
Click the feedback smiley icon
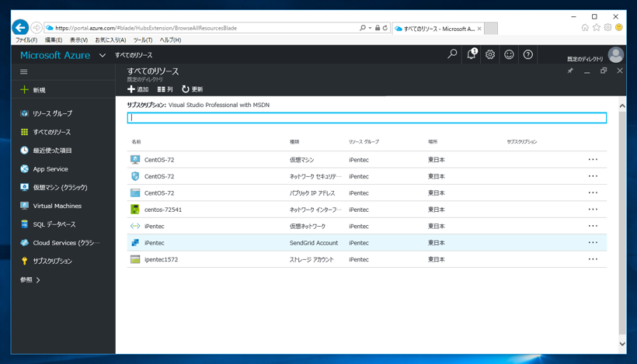click(509, 55)
